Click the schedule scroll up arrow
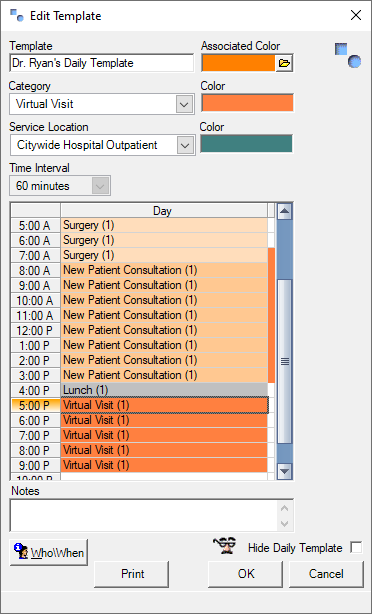The height and width of the screenshot is (614, 372). click(285, 212)
